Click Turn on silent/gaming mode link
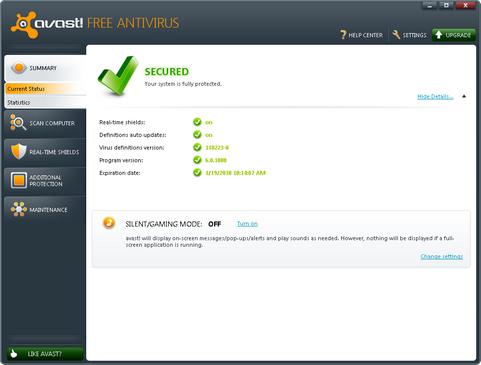 click(x=247, y=224)
